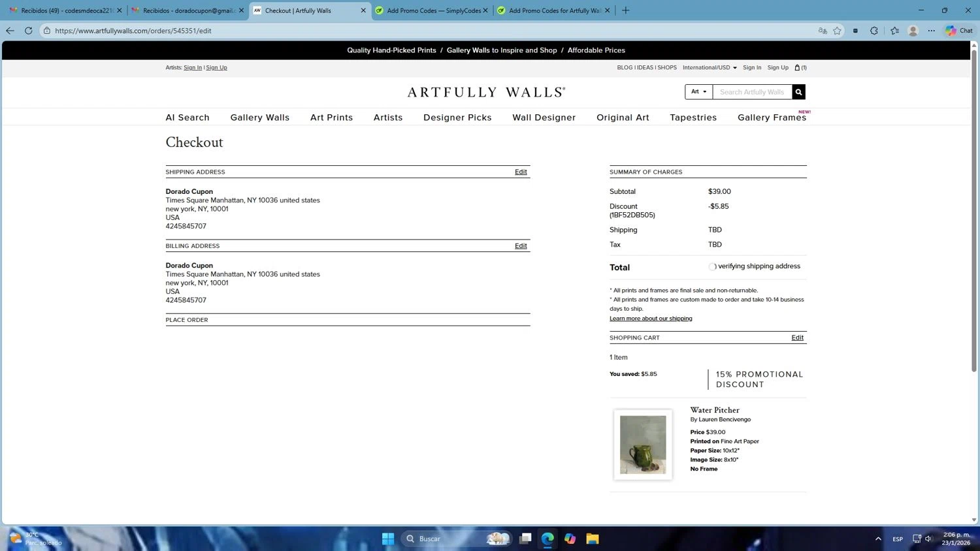This screenshot has height=551, width=980.
Task: Close the Add Promo Codes — SimplyCodes tab
Action: pyautogui.click(x=485, y=10)
